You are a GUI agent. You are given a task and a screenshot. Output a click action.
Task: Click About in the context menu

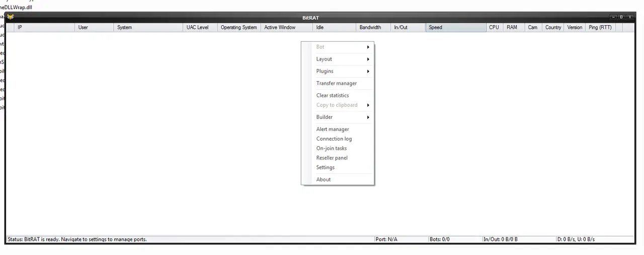coord(324,180)
